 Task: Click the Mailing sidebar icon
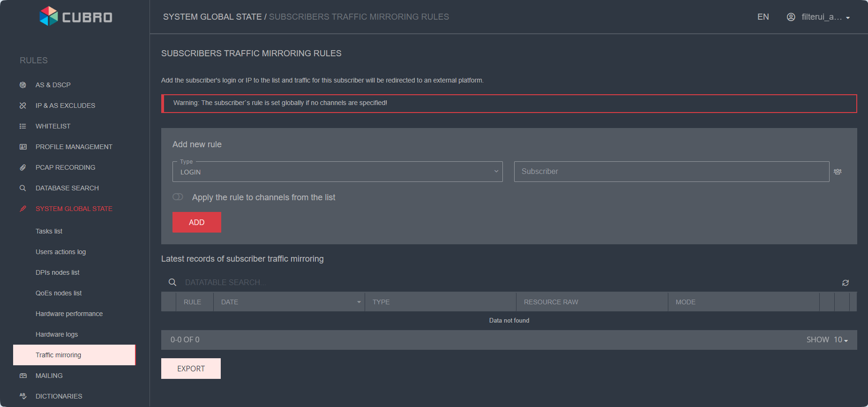click(x=22, y=376)
